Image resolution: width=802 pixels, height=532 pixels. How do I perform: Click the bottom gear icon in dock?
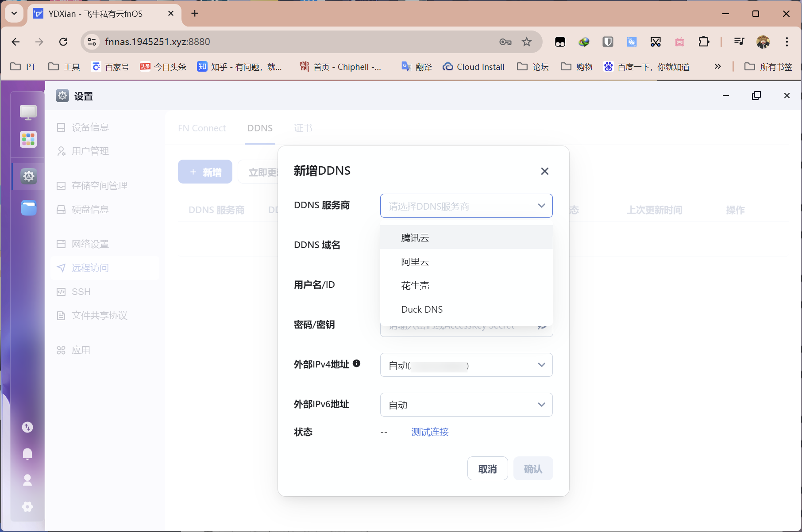[27, 507]
